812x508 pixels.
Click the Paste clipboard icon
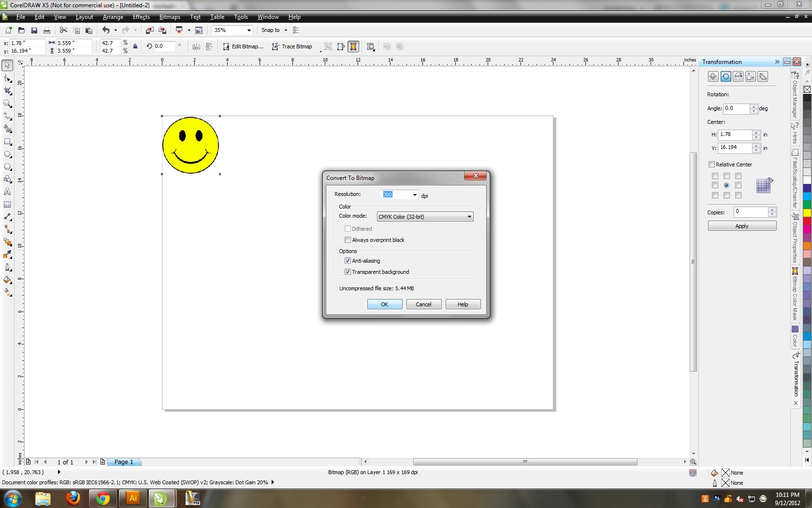pos(88,30)
